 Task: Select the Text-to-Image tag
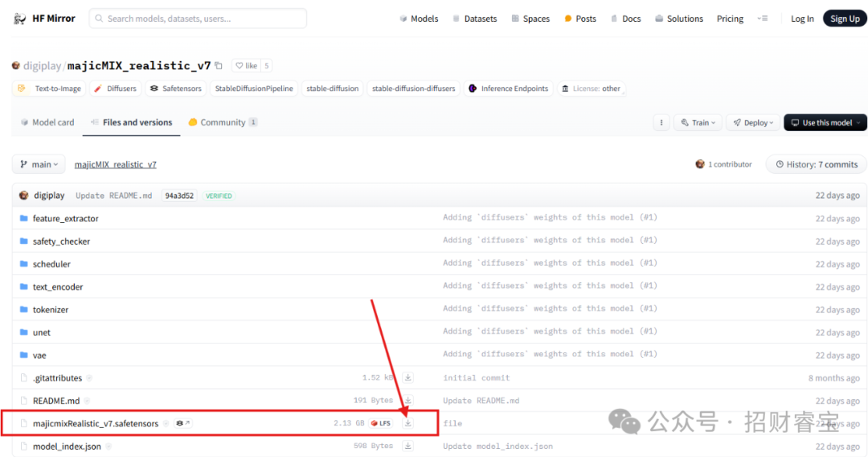point(49,88)
